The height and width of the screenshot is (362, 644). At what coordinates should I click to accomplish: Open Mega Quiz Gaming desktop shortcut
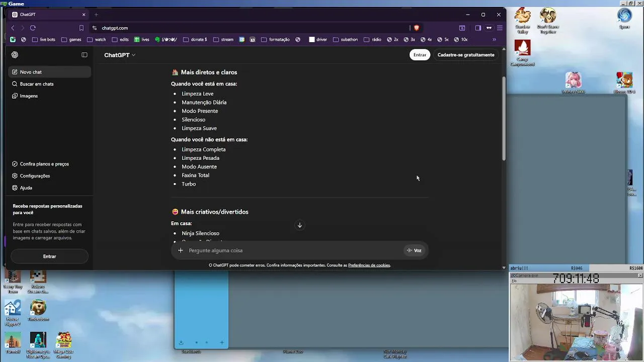tap(63, 345)
